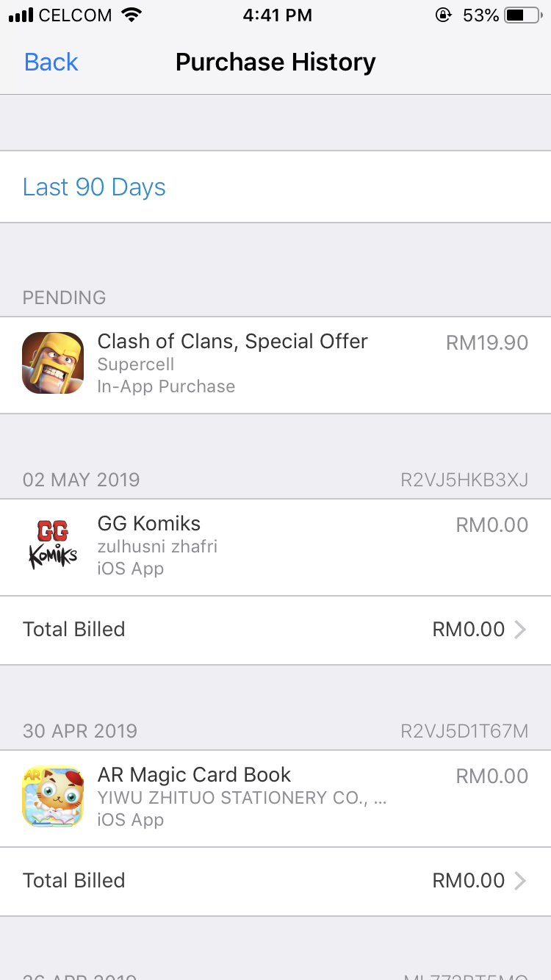Open the Last 90 Days filter

point(94,187)
